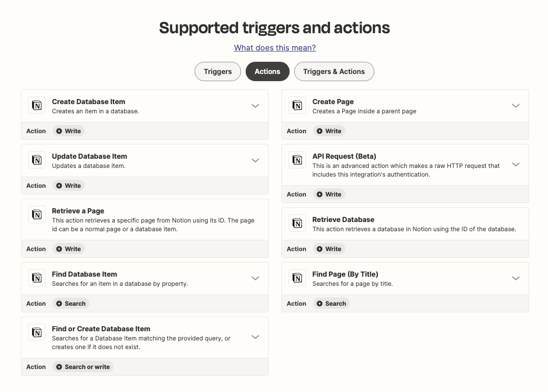This screenshot has width=548, height=392.
Task: Click the Search or write tag
Action: point(83,367)
